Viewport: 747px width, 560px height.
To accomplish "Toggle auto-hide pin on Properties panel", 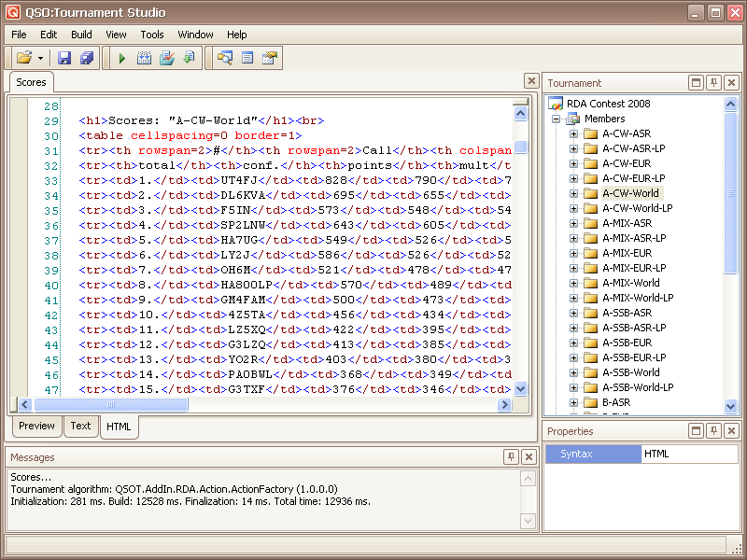I will coord(713,430).
